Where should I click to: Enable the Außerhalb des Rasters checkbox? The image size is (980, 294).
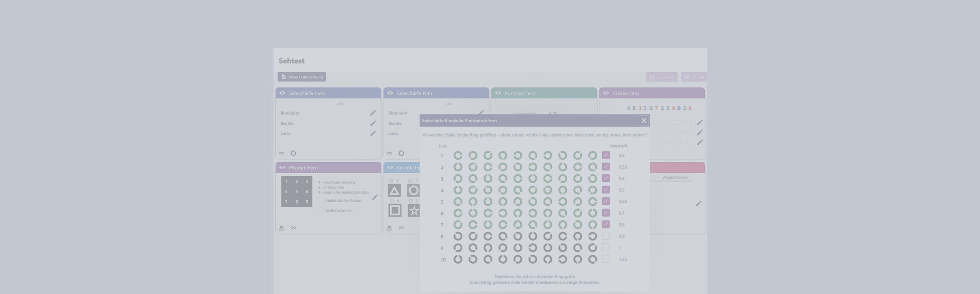(321, 200)
